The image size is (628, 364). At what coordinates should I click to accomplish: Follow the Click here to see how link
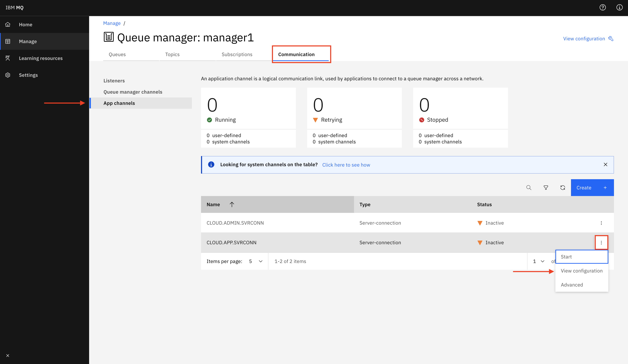(346, 165)
